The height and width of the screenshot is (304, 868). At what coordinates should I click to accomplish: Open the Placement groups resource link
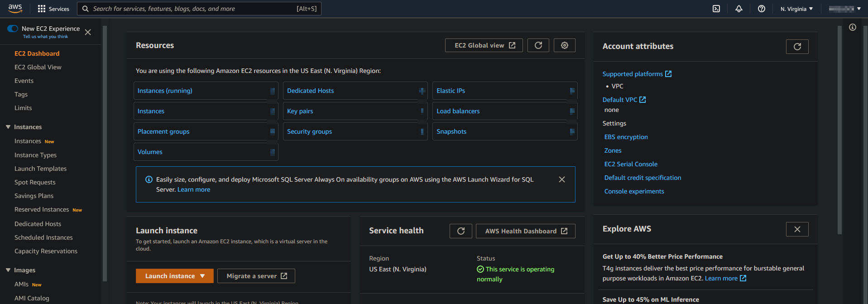point(163,131)
